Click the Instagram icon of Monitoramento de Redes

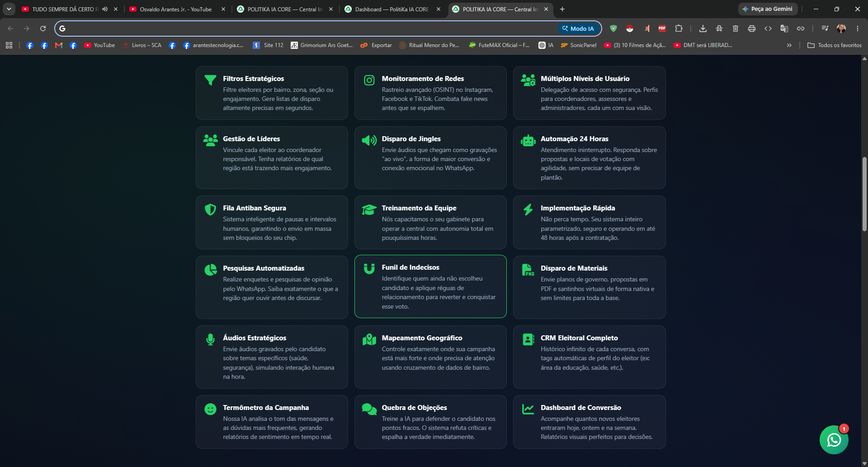point(369,80)
